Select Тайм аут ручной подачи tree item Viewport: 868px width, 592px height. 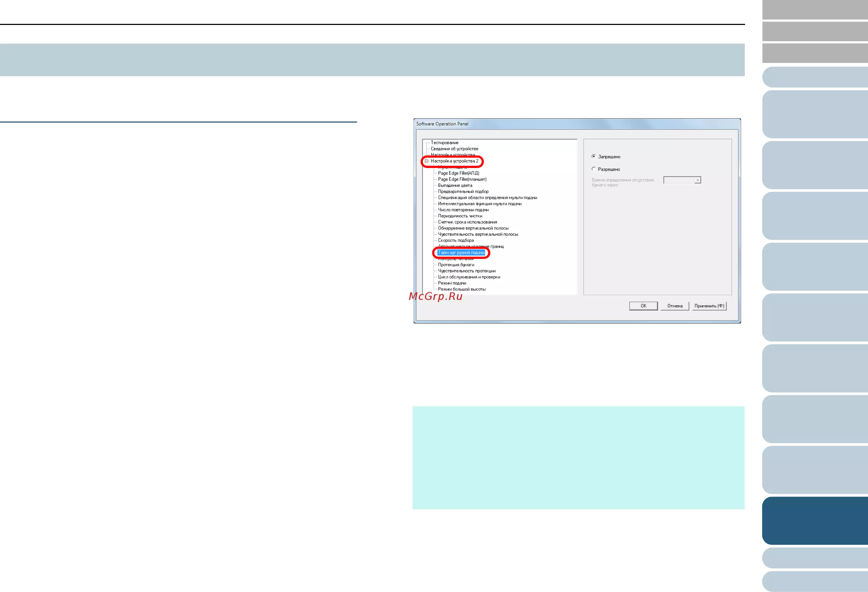click(x=461, y=253)
